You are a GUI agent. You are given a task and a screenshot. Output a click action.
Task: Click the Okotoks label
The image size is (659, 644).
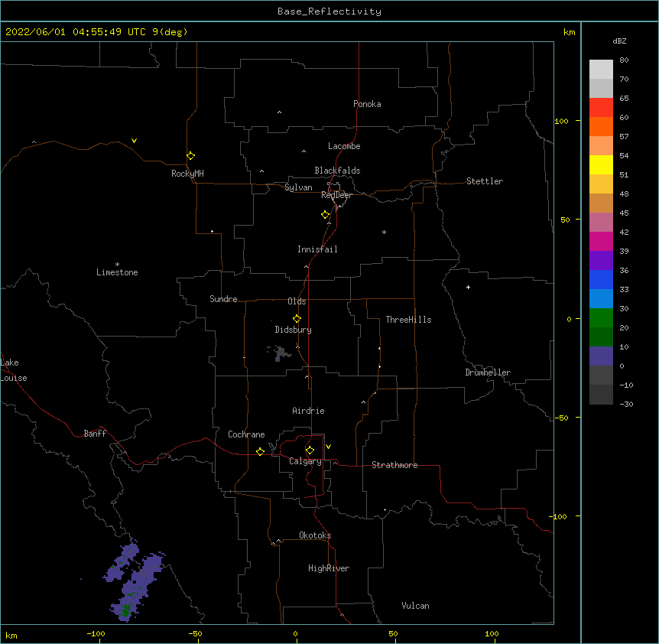click(x=315, y=535)
